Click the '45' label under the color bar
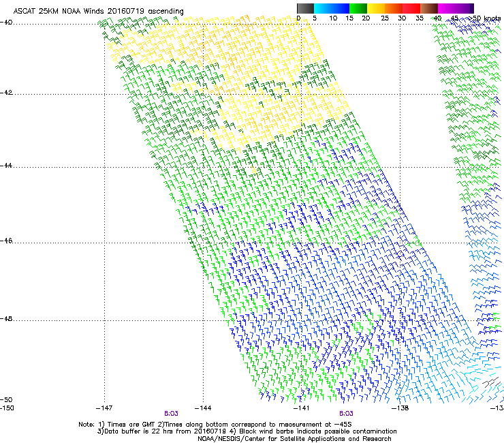 tap(454, 18)
